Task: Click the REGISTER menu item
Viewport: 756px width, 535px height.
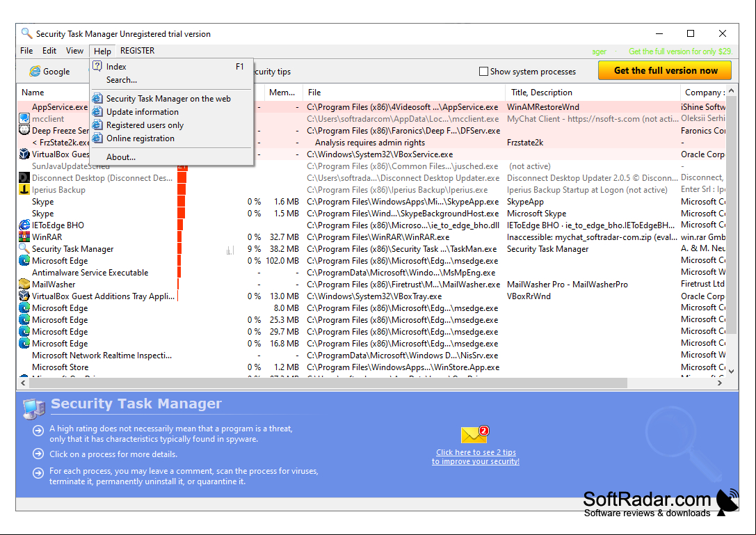Action: (138, 51)
